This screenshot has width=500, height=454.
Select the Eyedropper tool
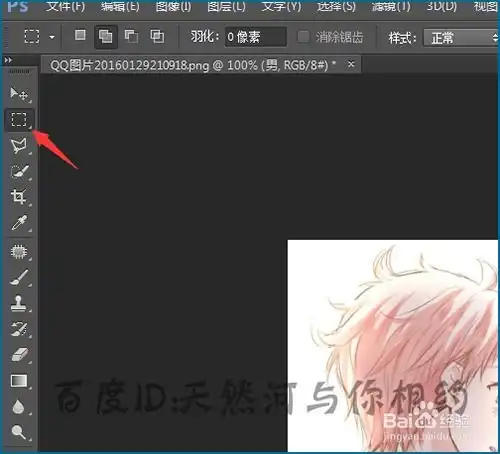coord(19,223)
